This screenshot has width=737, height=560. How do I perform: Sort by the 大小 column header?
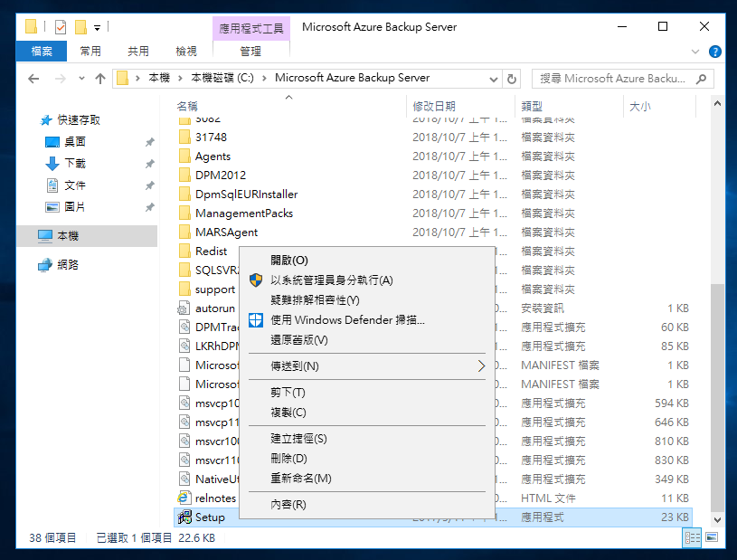tap(640, 106)
